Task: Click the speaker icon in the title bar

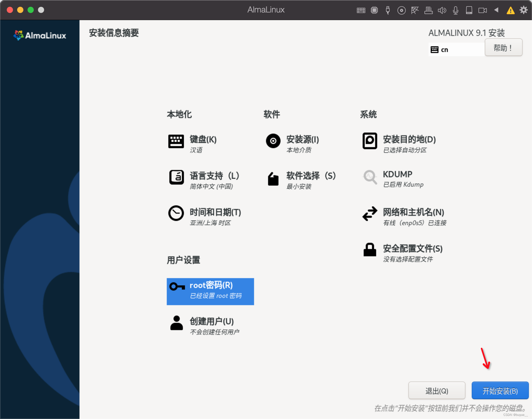Action: point(442,10)
